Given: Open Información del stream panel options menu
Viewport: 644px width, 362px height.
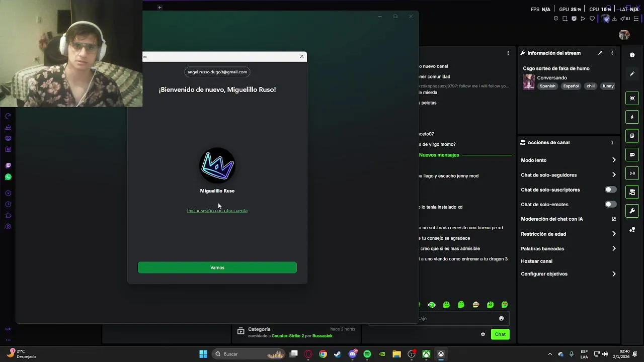Looking at the screenshot, I should pyautogui.click(x=612, y=53).
